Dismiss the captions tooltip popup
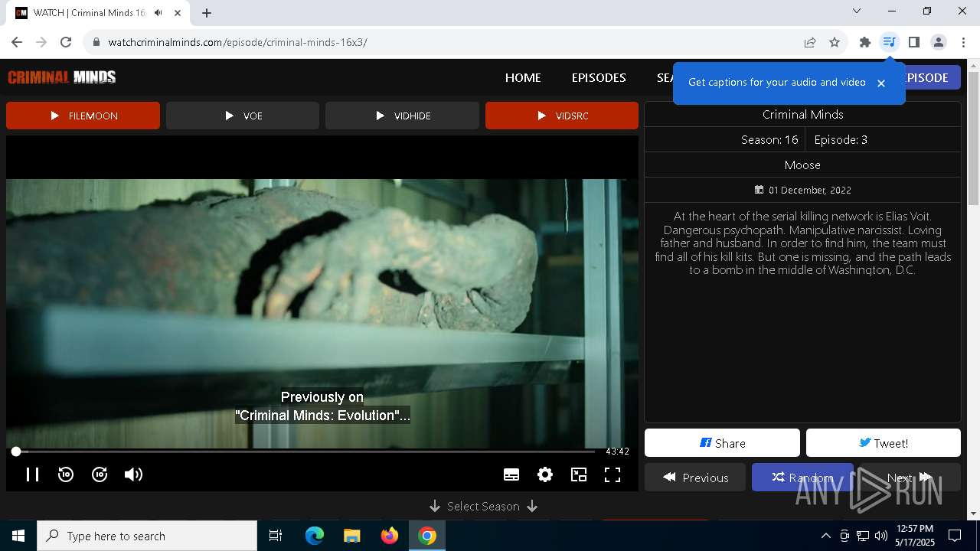This screenshot has width=980, height=551. [x=881, y=83]
